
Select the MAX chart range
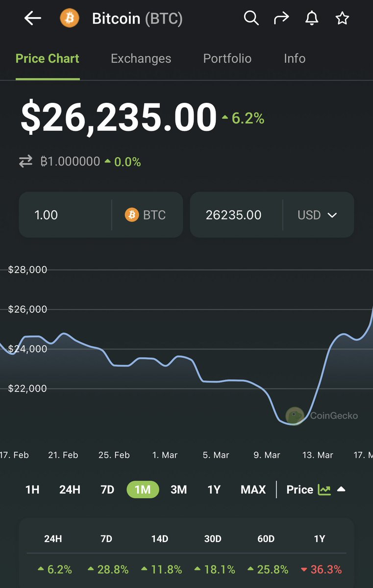click(x=253, y=490)
